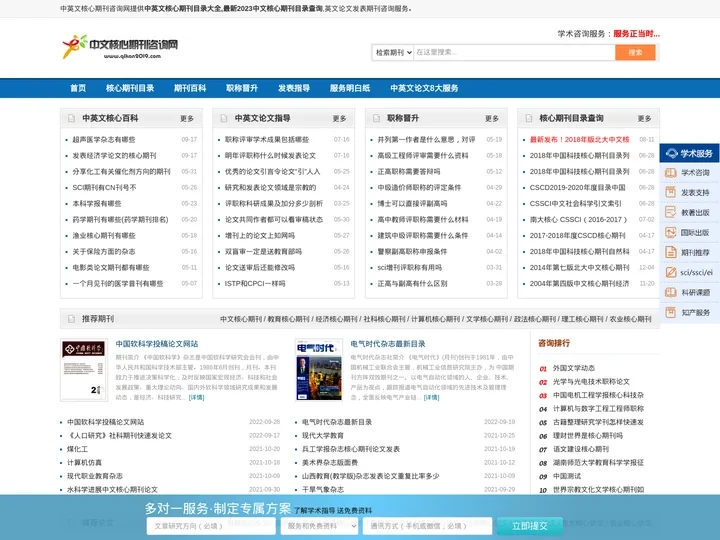The height and width of the screenshot is (540, 720).
Task: Open ranking item 09 中国测试
Action: click(567, 476)
